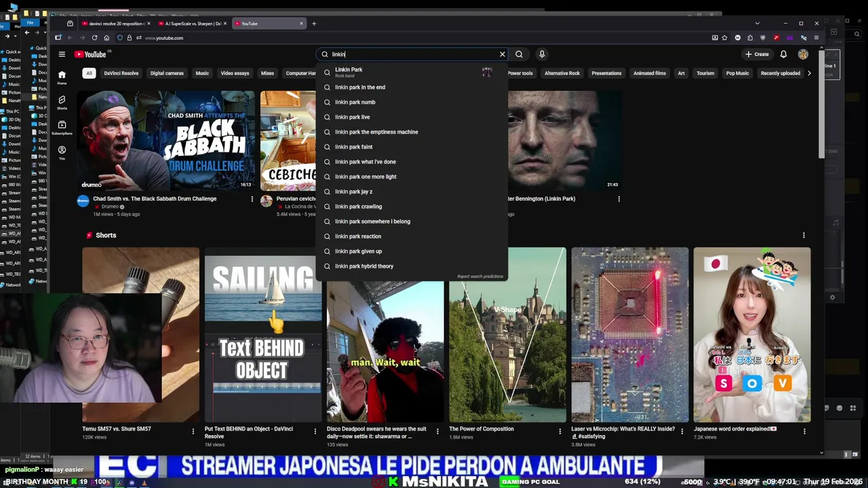Choose suggestion linkin park numb

pos(412,102)
